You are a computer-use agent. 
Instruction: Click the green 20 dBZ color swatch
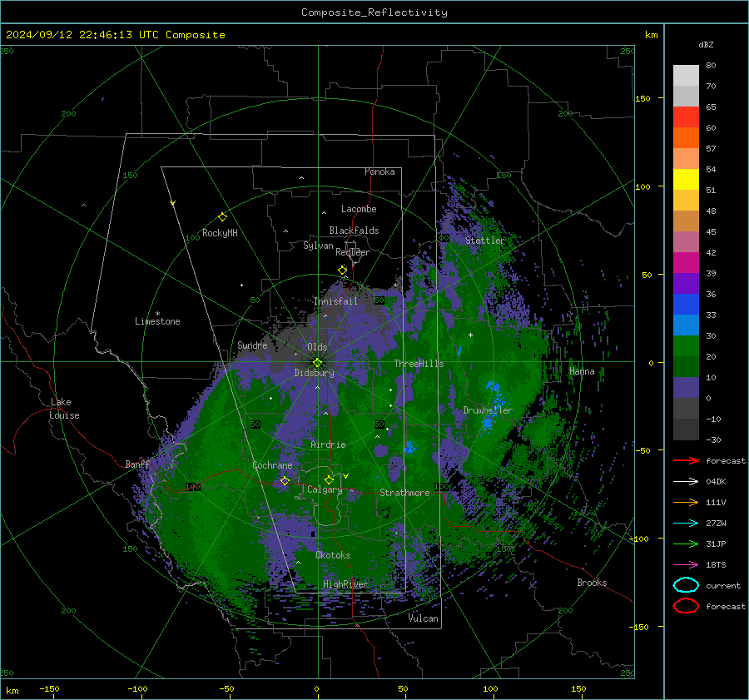pos(686,346)
